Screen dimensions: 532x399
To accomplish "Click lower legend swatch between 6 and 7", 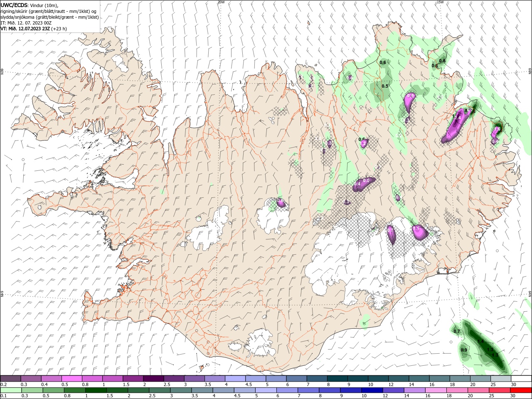I will (x=287, y=390).
